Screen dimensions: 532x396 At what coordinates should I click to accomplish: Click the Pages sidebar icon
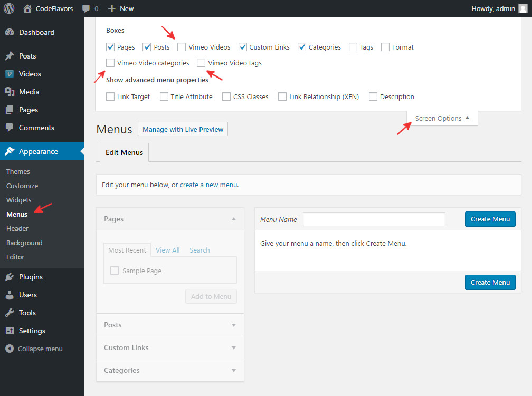(x=9, y=110)
